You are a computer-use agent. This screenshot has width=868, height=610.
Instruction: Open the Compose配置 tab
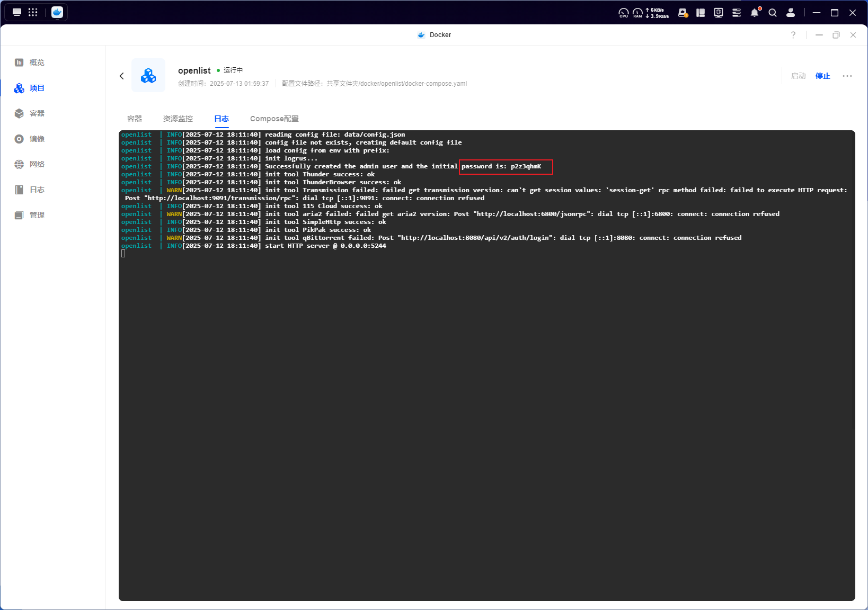pos(274,119)
